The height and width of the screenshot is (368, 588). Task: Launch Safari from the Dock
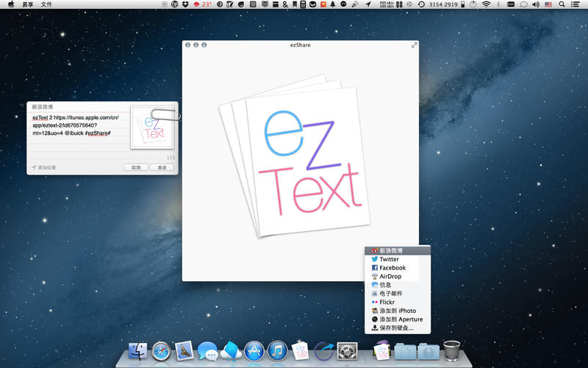[x=161, y=351]
